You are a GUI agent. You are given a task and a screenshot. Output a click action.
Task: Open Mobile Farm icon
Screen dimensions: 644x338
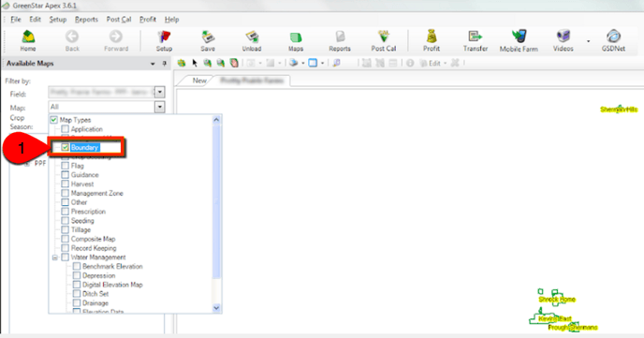coord(519,40)
